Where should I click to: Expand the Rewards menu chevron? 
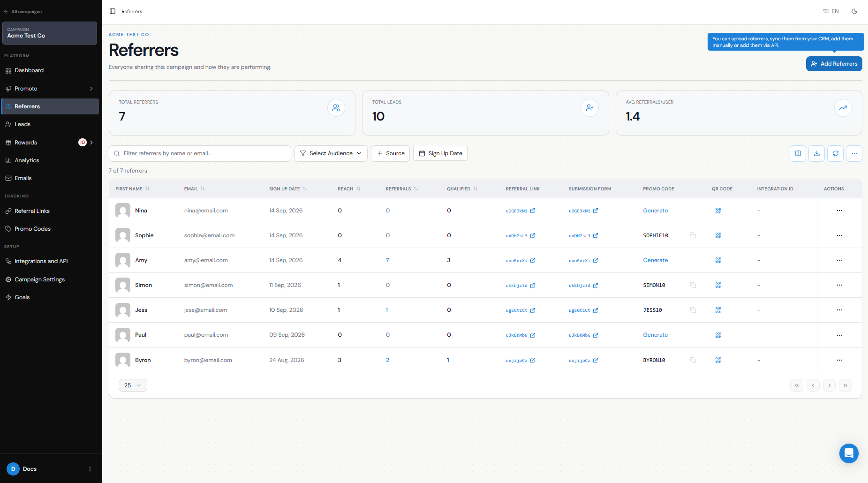[x=91, y=143]
